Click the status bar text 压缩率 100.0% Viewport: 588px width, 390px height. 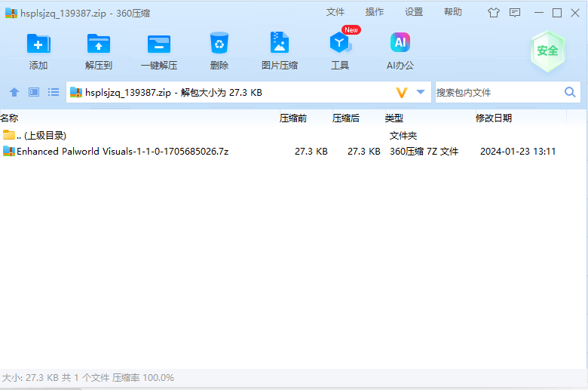[x=143, y=378]
